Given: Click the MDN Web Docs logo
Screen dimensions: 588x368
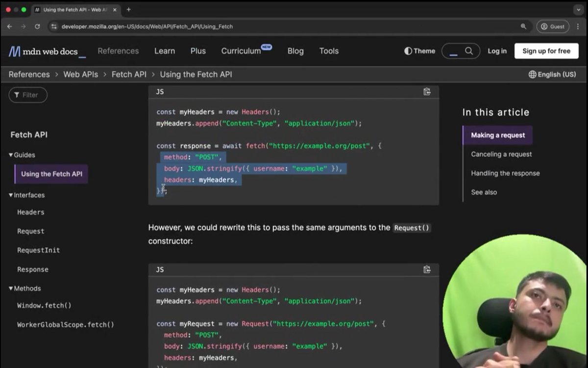Looking at the screenshot, I should (47, 51).
